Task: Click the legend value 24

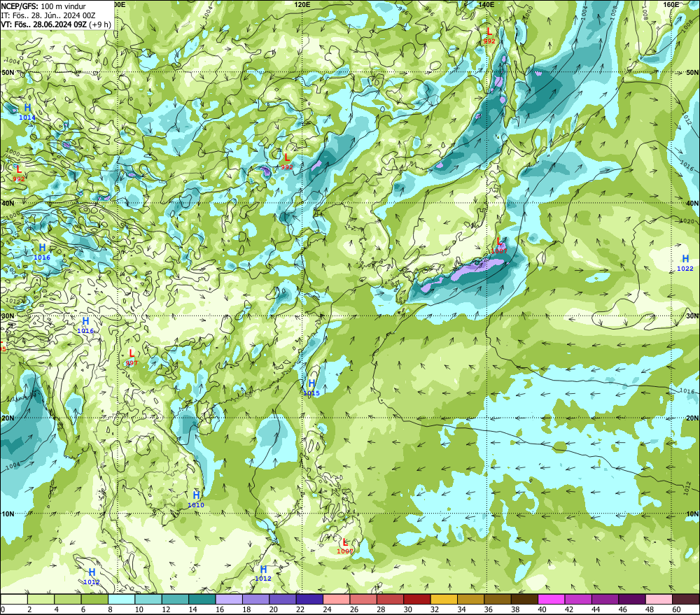Action: (327, 609)
